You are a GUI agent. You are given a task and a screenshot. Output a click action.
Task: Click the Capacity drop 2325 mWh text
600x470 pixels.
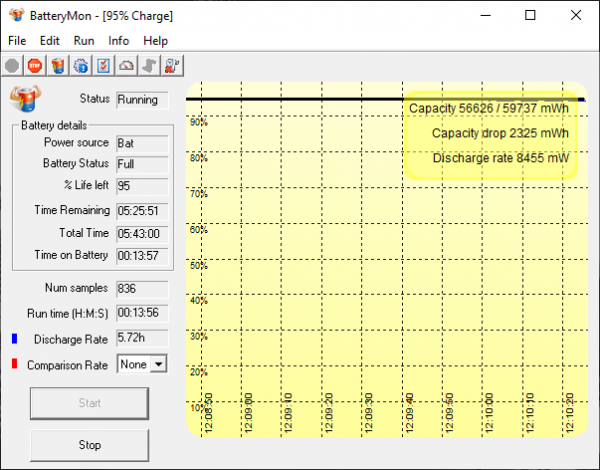click(500, 133)
